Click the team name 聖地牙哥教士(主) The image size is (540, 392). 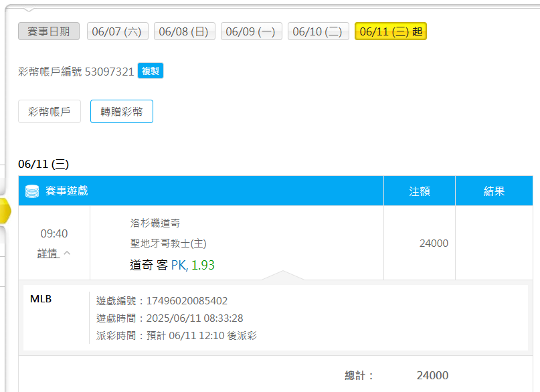[x=168, y=243]
